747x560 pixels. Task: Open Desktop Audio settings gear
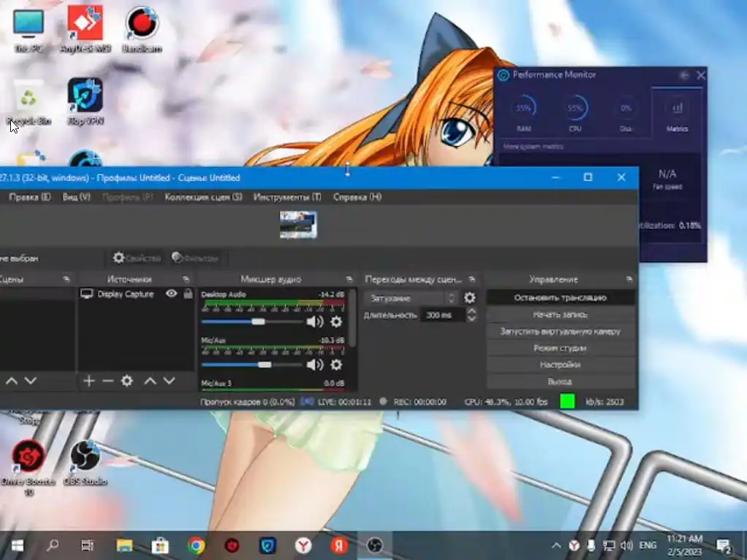336,322
